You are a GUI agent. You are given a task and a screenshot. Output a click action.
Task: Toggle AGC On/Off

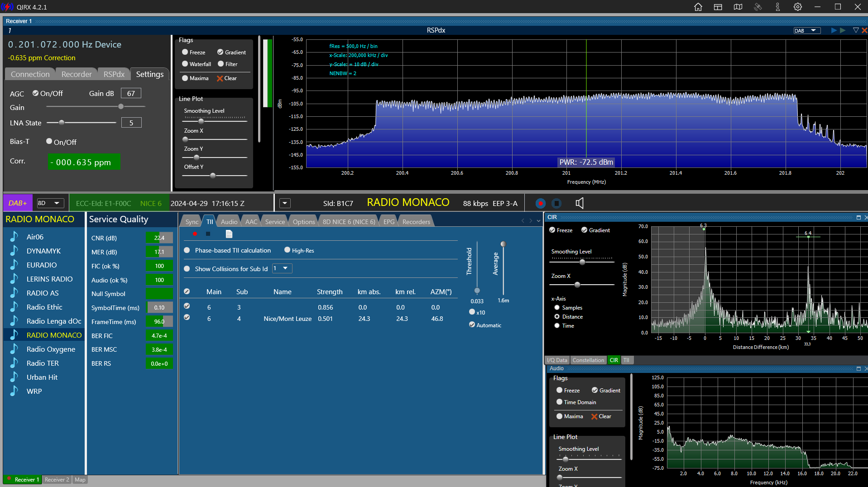pos(35,93)
